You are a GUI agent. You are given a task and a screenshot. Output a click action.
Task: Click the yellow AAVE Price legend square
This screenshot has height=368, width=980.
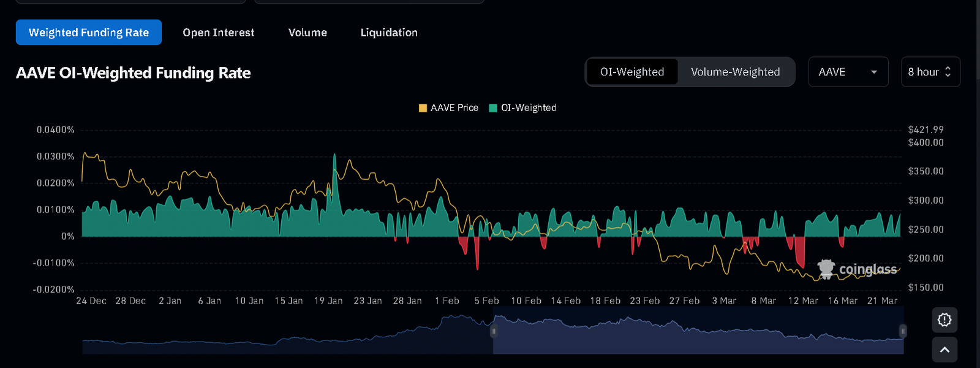pyautogui.click(x=423, y=108)
